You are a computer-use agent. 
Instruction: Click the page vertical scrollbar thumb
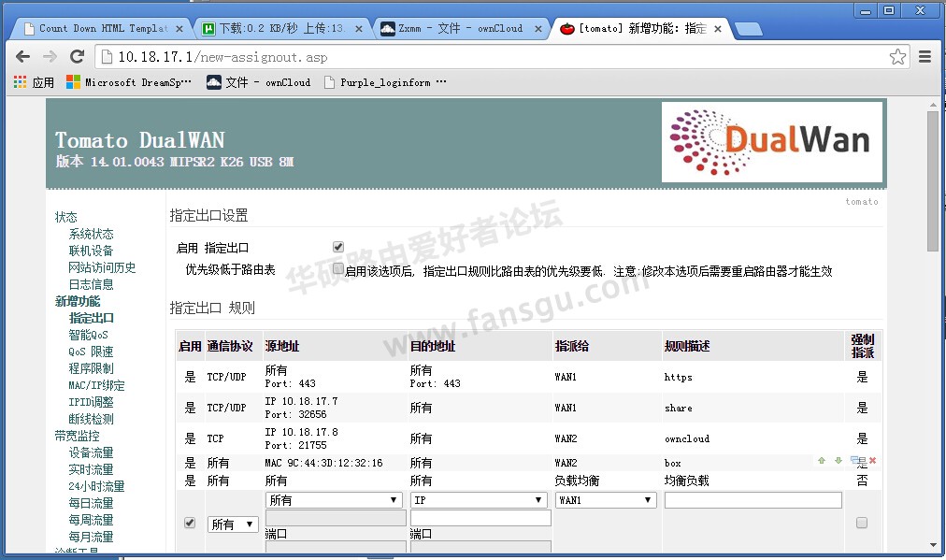click(x=933, y=181)
